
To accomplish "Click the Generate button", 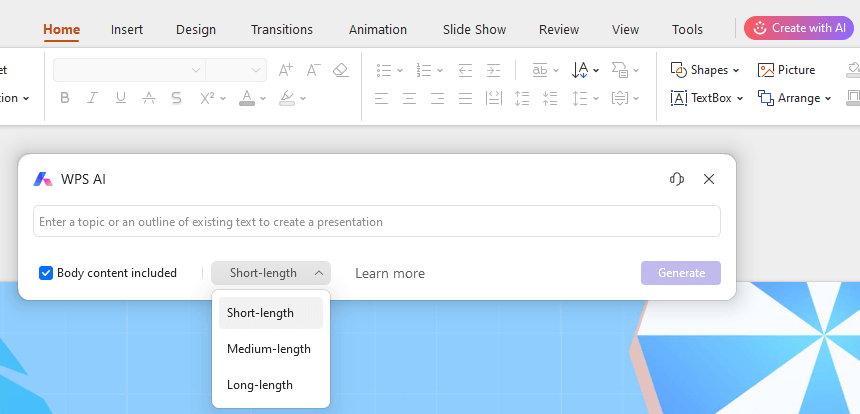I will click(680, 273).
